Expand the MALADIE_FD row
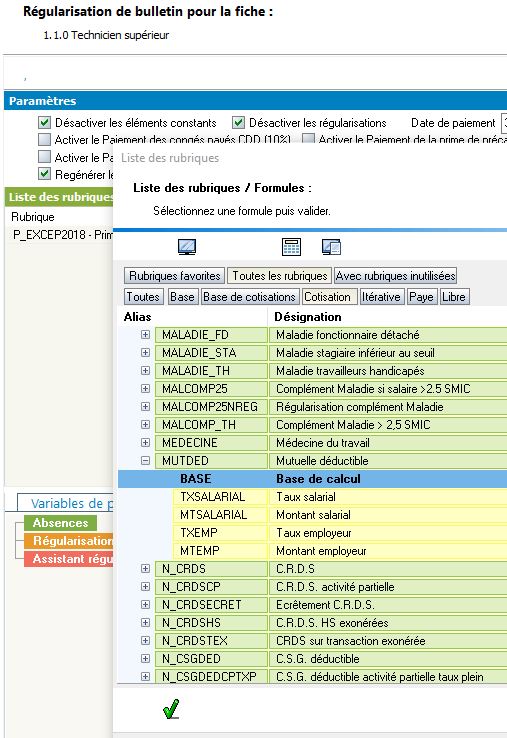 [145, 335]
